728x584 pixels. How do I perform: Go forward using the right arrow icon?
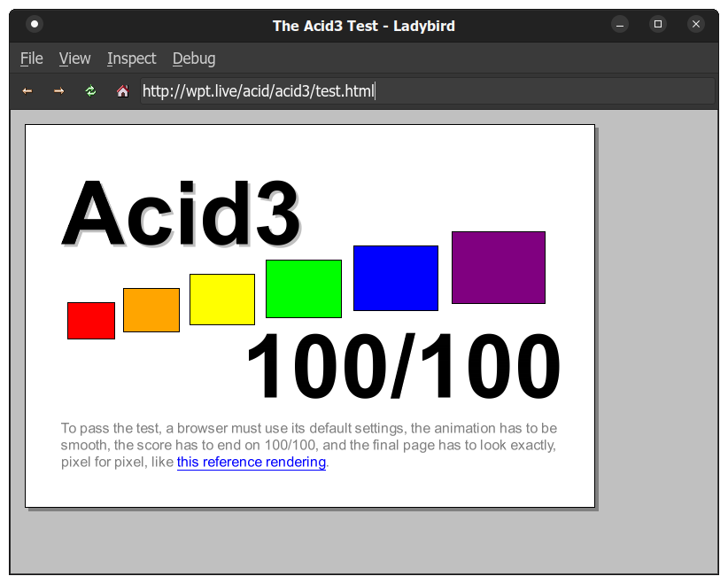coord(59,91)
